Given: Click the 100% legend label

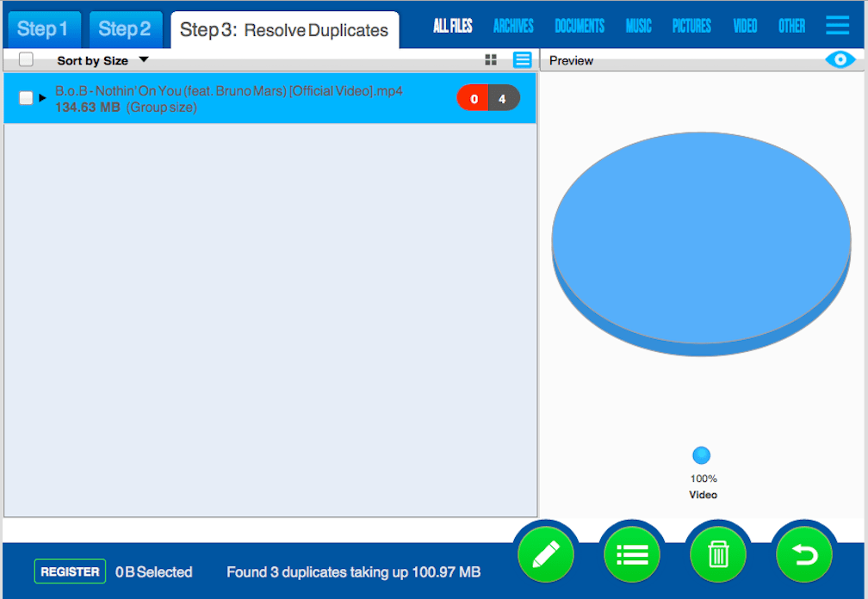Looking at the screenshot, I should 703,479.
